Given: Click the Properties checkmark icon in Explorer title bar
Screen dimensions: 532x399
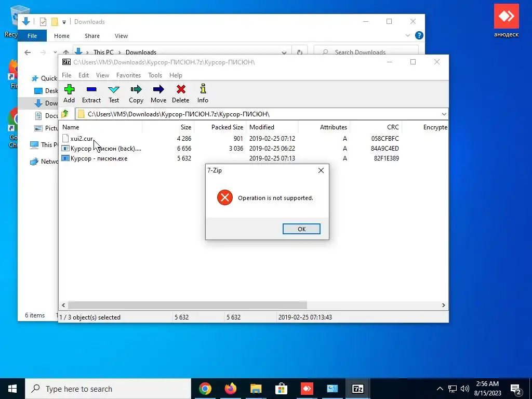Looking at the screenshot, I should pos(43,22).
